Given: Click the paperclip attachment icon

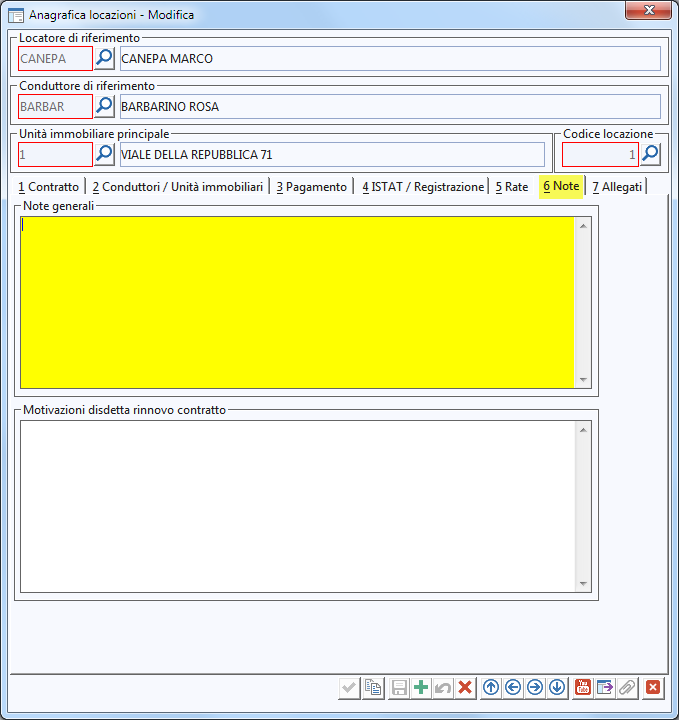Looking at the screenshot, I should [x=627, y=687].
